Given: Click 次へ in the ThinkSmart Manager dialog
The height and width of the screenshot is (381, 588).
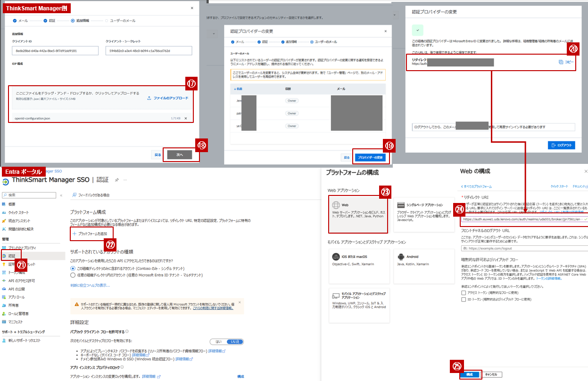Looking at the screenshot, I should [180, 154].
